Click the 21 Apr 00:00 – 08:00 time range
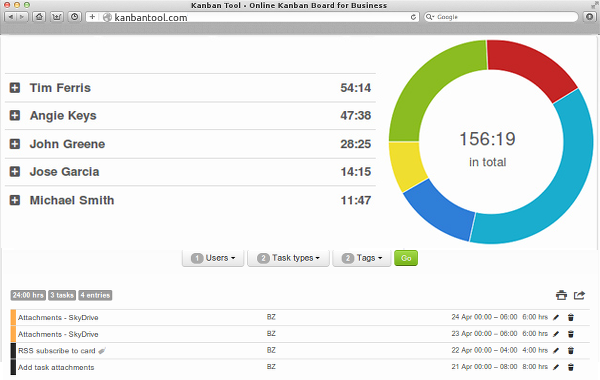Image resolution: width=600 pixels, height=380 pixels. click(484, 367)
